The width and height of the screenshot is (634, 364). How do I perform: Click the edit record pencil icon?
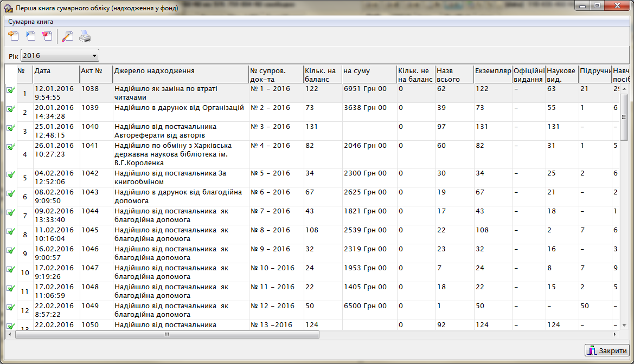click(67, 37)
